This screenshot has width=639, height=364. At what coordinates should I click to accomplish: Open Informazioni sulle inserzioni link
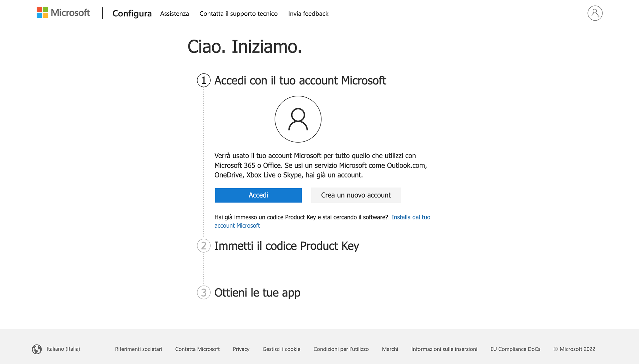[444, 349]
